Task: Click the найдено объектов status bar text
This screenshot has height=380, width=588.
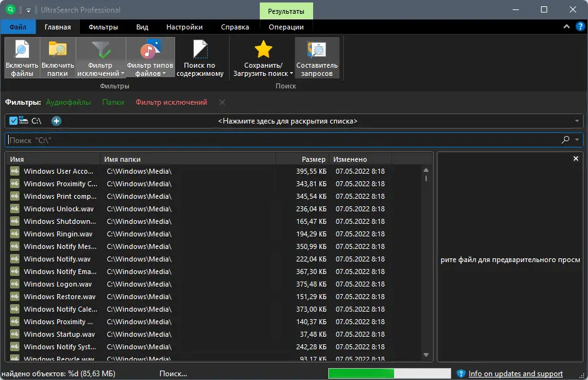Action: (x=58, y=374)
